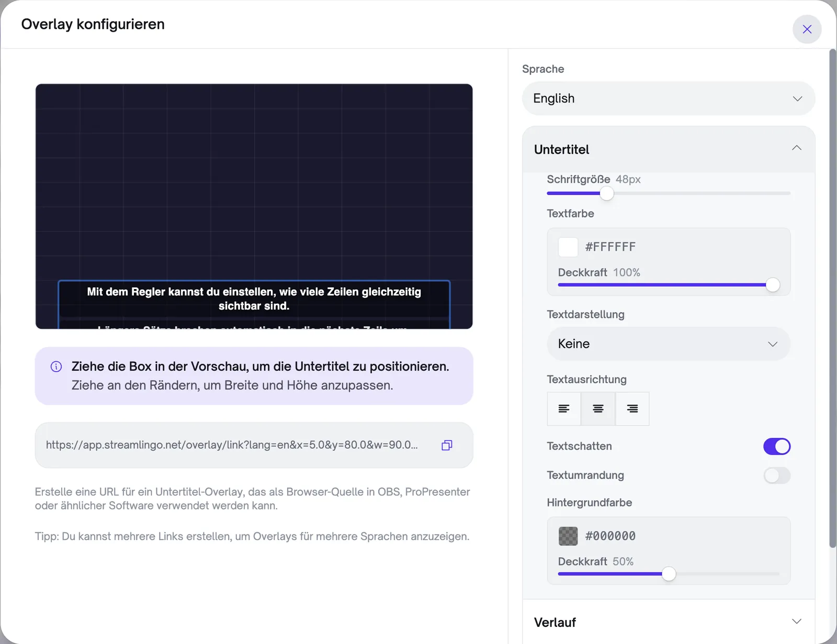Click the Textausrichtung label
Screen dimensions: 837x644
click(586, 379)
